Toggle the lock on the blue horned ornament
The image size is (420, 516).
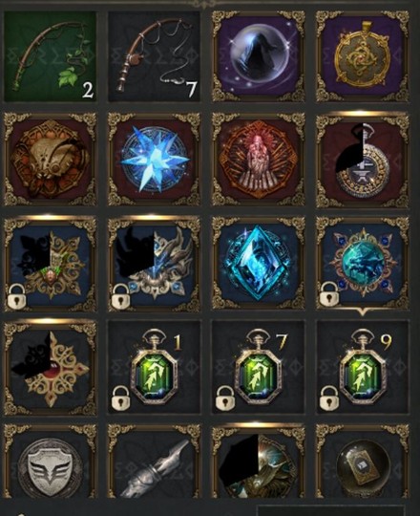[x=120, y=297]
